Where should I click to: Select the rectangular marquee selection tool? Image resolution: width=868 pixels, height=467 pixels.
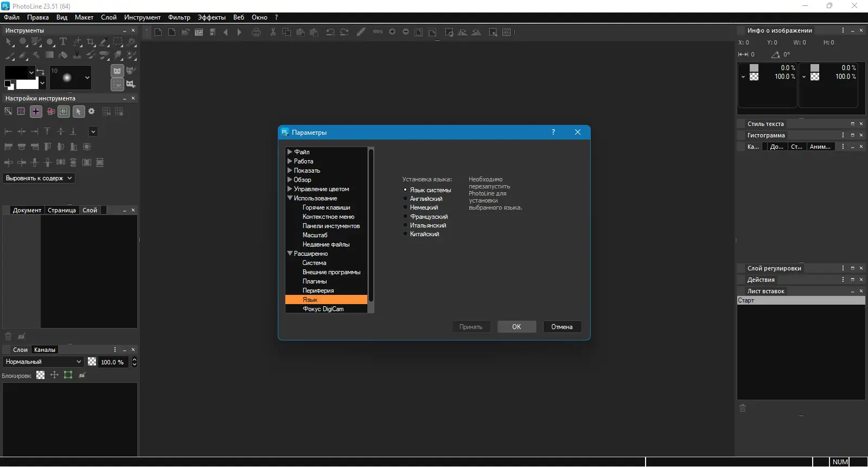point(118,42)
